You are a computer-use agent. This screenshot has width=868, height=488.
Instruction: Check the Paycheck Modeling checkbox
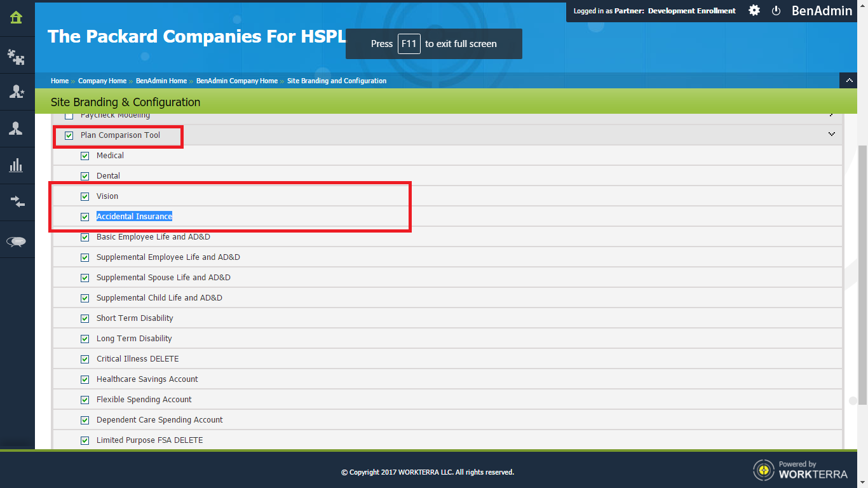[69, 116]
